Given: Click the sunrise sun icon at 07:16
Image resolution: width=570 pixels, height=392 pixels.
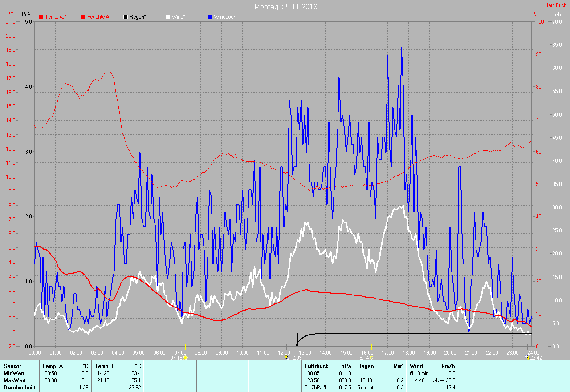Looking at the screenshot, I should pyautogui.click(x=185, y=357).
